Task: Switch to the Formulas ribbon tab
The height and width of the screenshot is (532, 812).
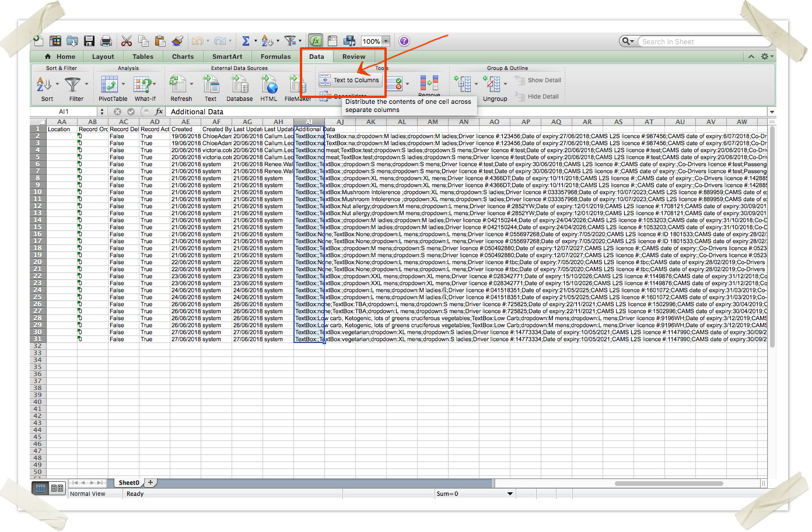Action: tap(275, 57)
